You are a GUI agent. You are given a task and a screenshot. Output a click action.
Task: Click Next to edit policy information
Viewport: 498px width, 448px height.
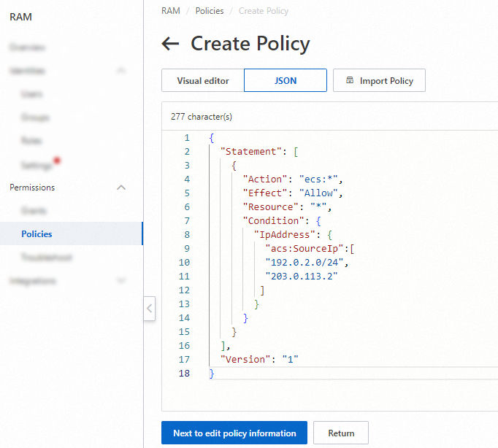point(234,433)
